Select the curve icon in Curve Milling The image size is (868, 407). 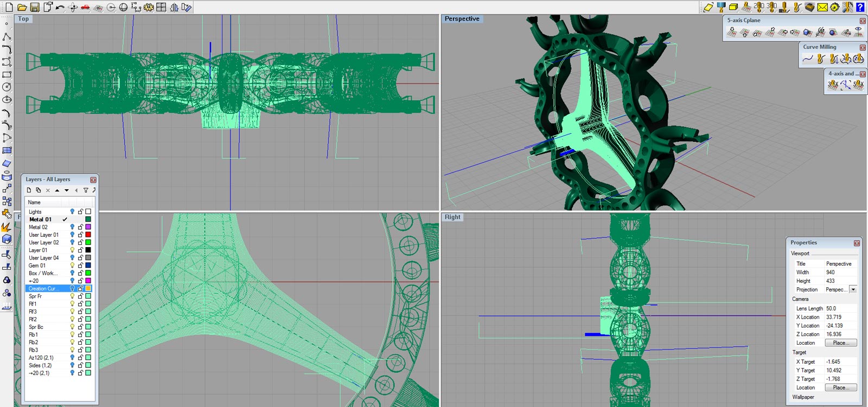coord(808,59)
